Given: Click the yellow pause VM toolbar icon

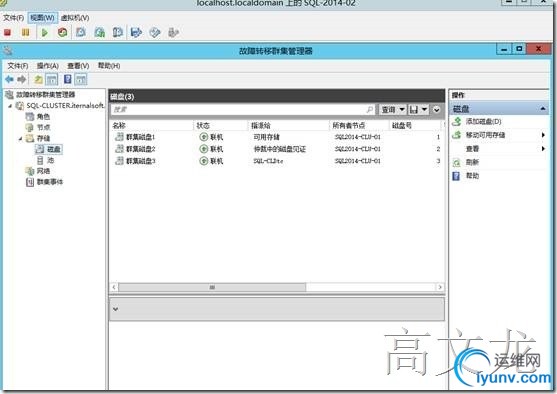Looking at the screenshot, I should click(26, 33).
